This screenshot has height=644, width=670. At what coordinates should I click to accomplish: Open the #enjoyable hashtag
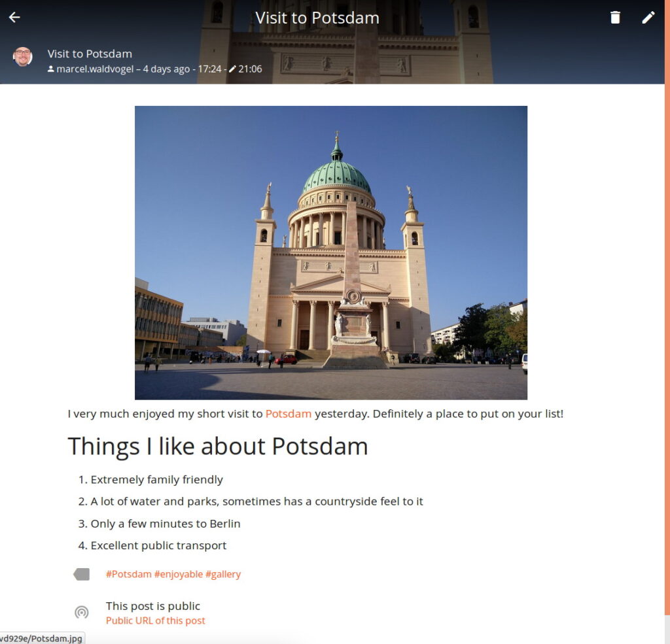click(x=179, y=575)
